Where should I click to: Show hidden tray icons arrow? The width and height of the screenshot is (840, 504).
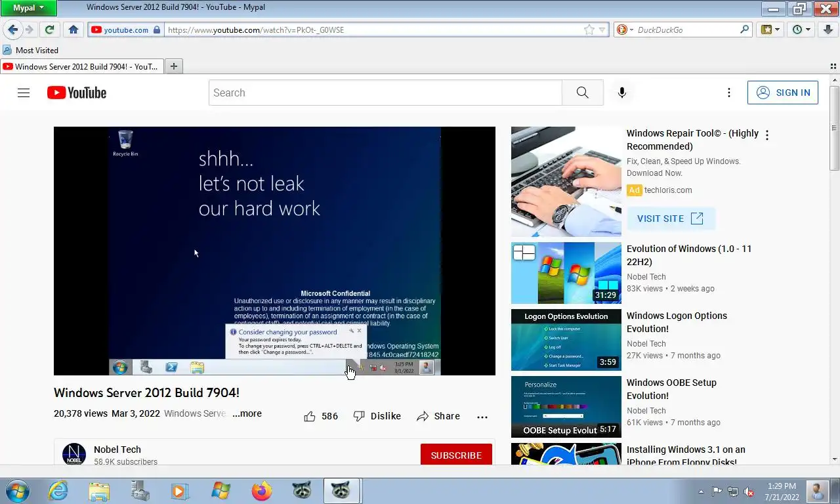(x=701, y=492)
